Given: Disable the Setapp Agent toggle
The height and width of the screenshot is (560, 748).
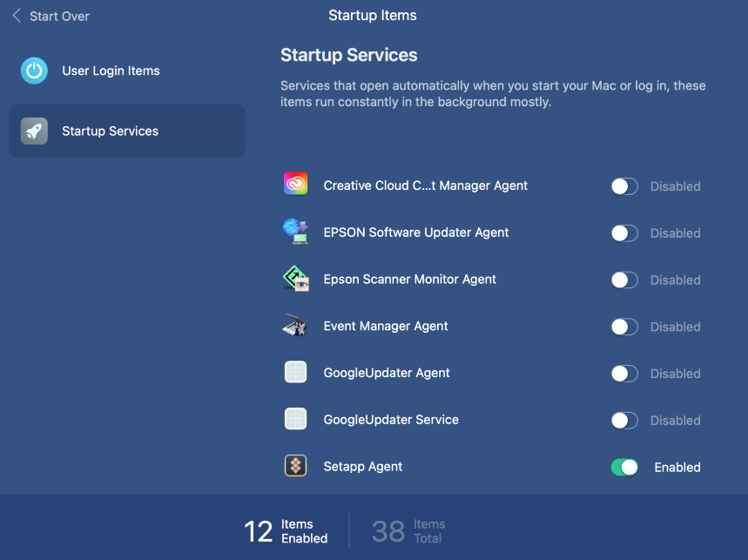Looking at the screenshot, I should click(624, 467).
